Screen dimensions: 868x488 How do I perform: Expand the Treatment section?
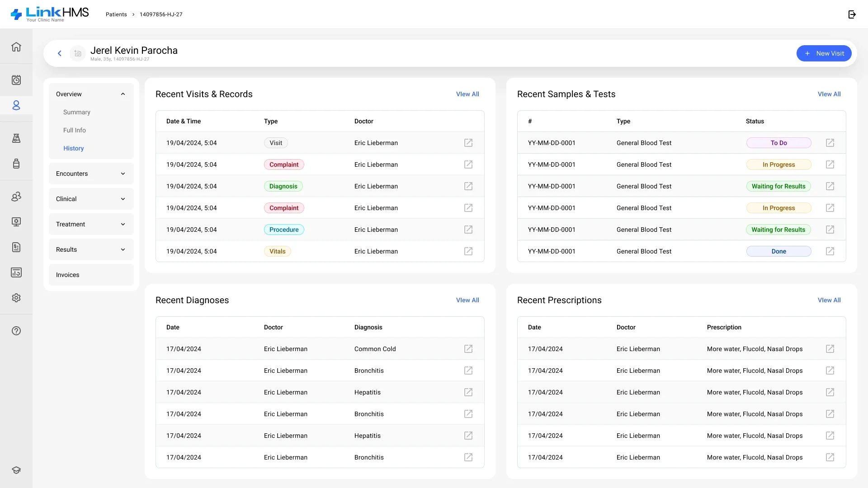pyautogui.click(x=91, y=224)
